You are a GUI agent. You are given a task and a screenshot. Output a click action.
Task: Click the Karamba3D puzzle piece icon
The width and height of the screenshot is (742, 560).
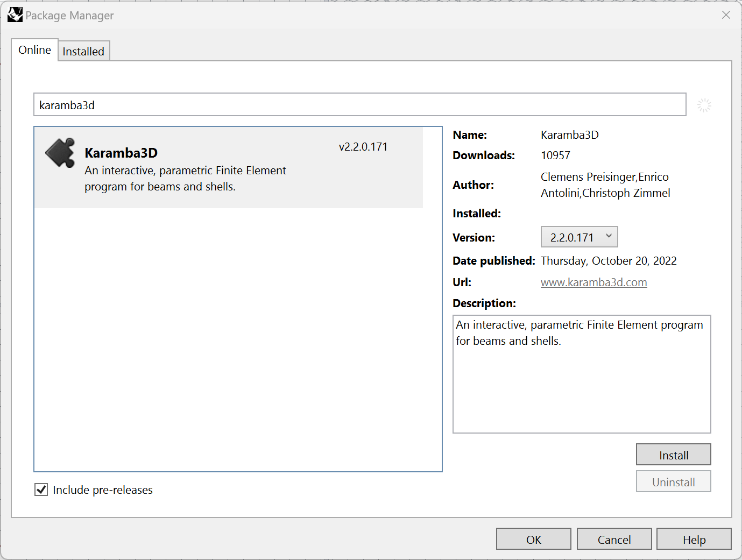[x=60, y=153]
